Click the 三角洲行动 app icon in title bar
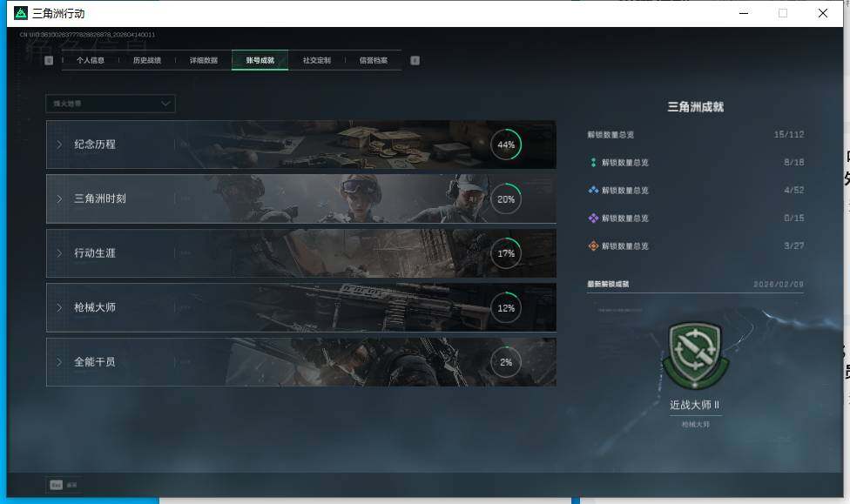The image size is (850, 504). 21,13
